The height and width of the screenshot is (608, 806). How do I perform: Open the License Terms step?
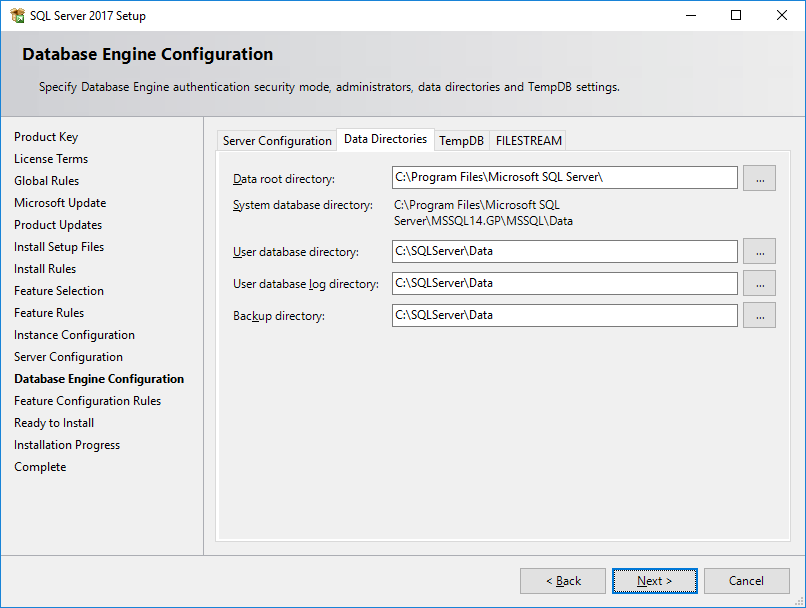click(51, 158)
